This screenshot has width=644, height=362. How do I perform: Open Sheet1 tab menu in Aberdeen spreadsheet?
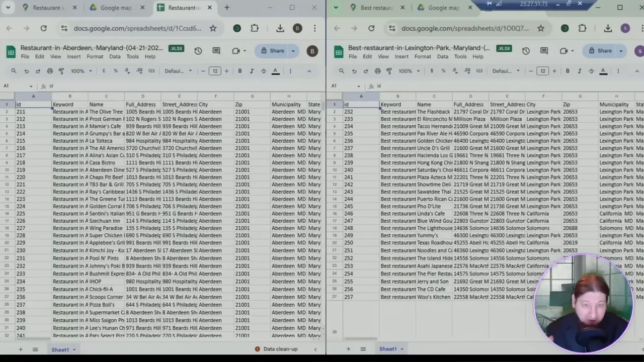(74, 349)
